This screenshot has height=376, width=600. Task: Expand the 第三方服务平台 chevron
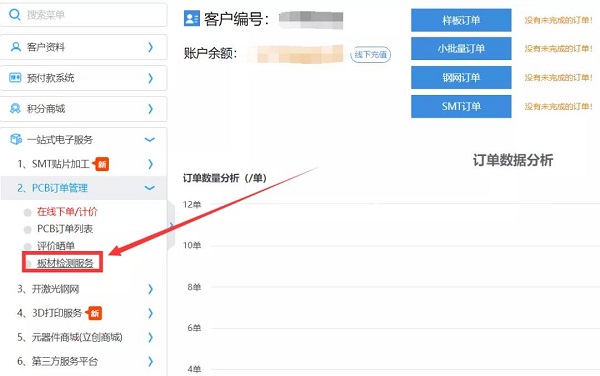[150, 361]
